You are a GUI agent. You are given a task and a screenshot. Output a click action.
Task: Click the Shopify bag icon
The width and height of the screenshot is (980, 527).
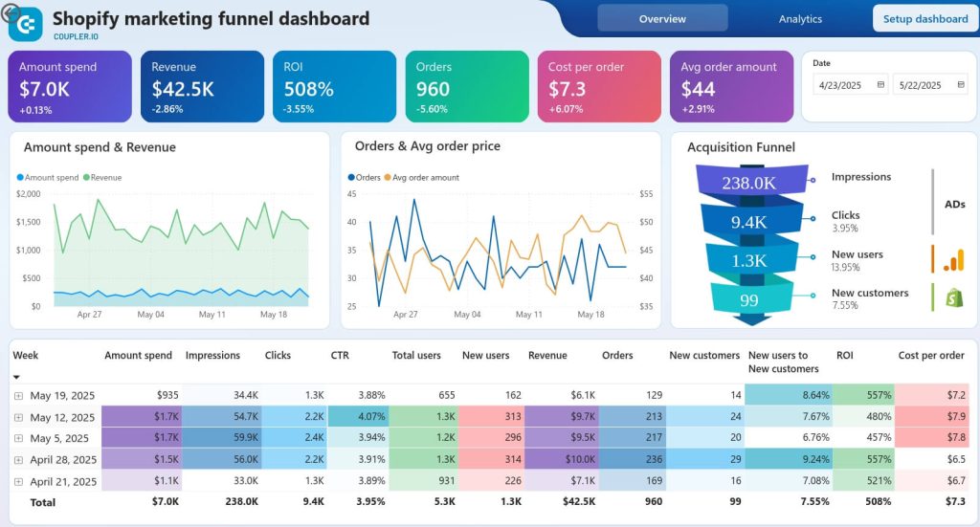(954, 297)
